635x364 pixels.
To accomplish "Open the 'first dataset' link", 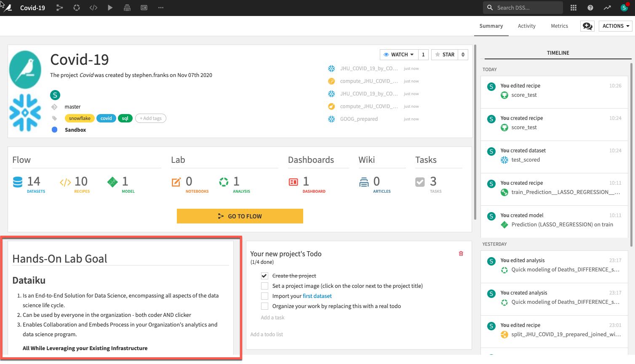I will (x=317, y=296).
